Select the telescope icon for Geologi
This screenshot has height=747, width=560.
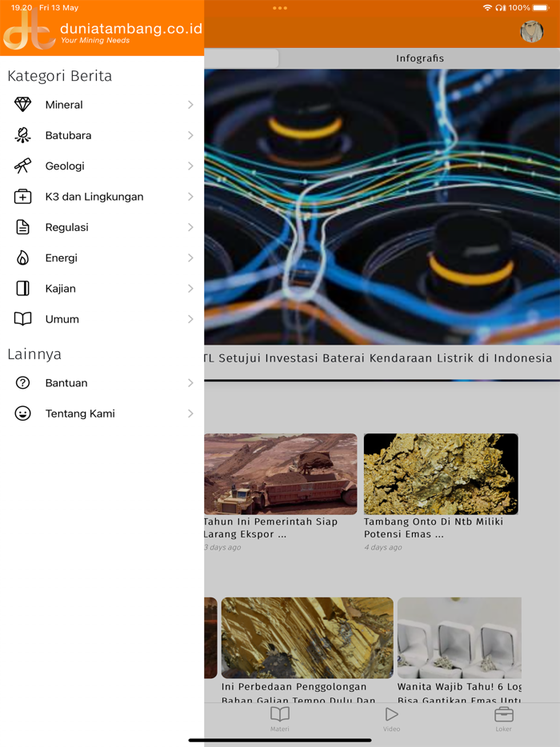(22, 166)
